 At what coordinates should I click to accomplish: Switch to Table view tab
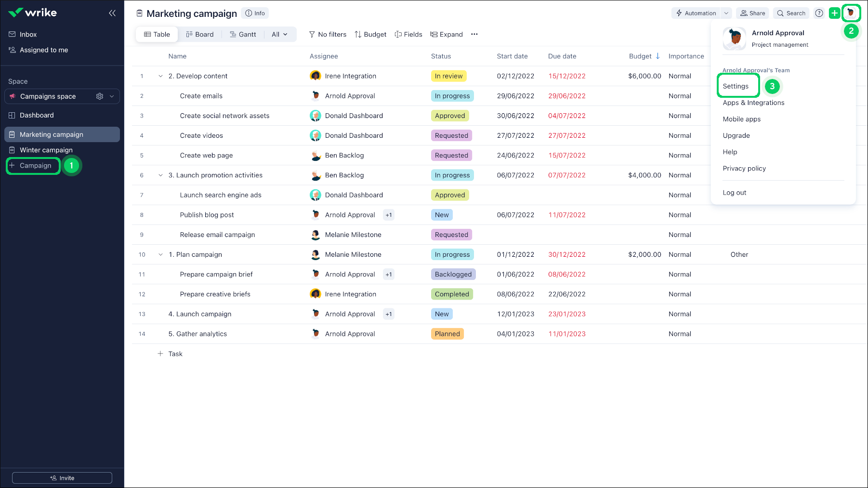click(x=157, y=34)
